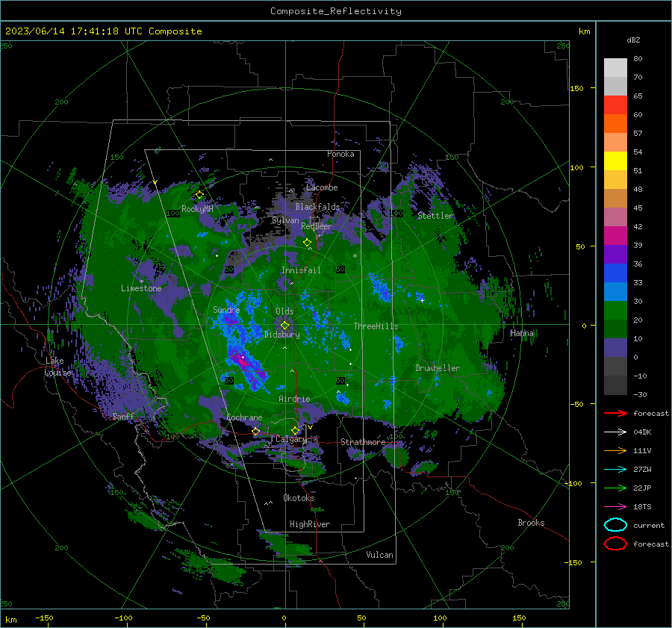The image size is (672, 628).
Task: Click the Hanna city label
Action: 522,333
